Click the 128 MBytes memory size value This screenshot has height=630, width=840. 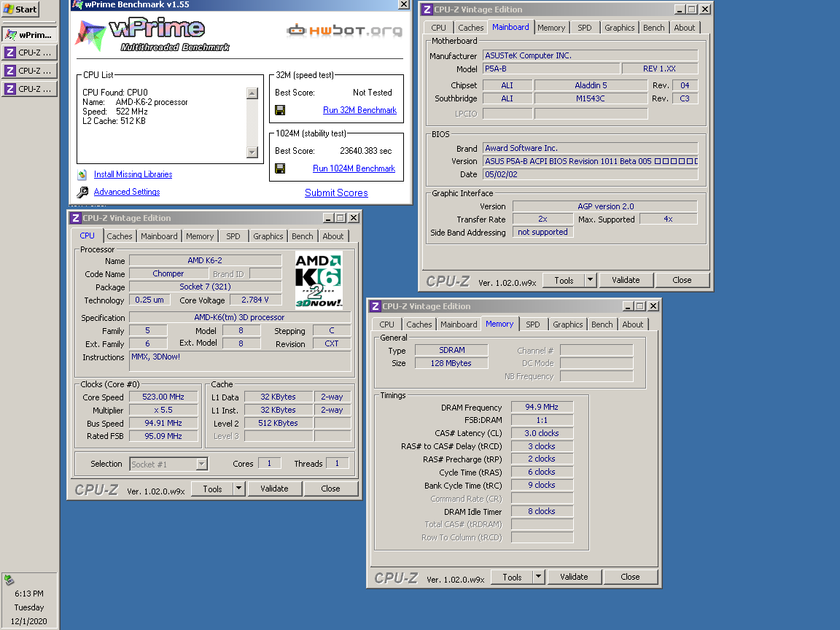tap(451, 363)
